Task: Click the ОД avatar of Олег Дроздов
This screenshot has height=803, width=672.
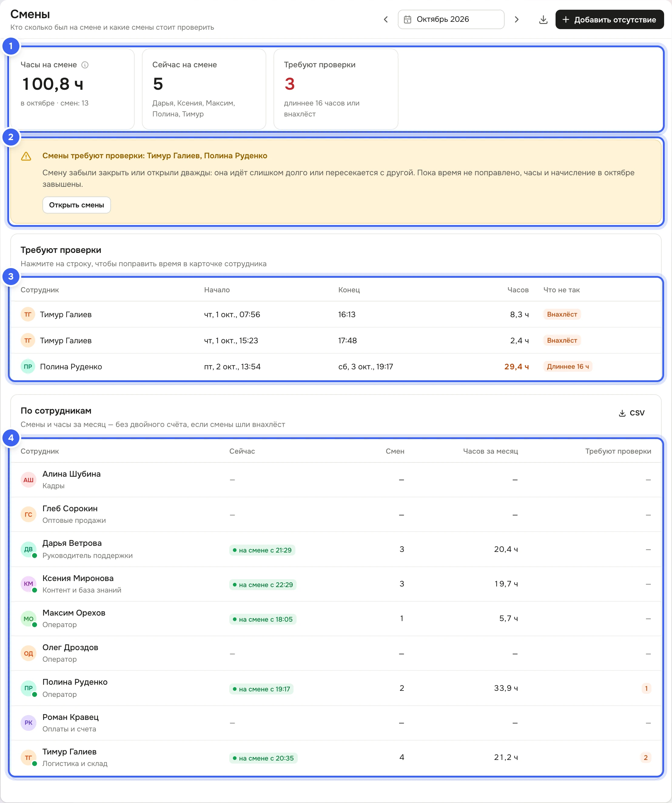Action: (x=28, y=653)
